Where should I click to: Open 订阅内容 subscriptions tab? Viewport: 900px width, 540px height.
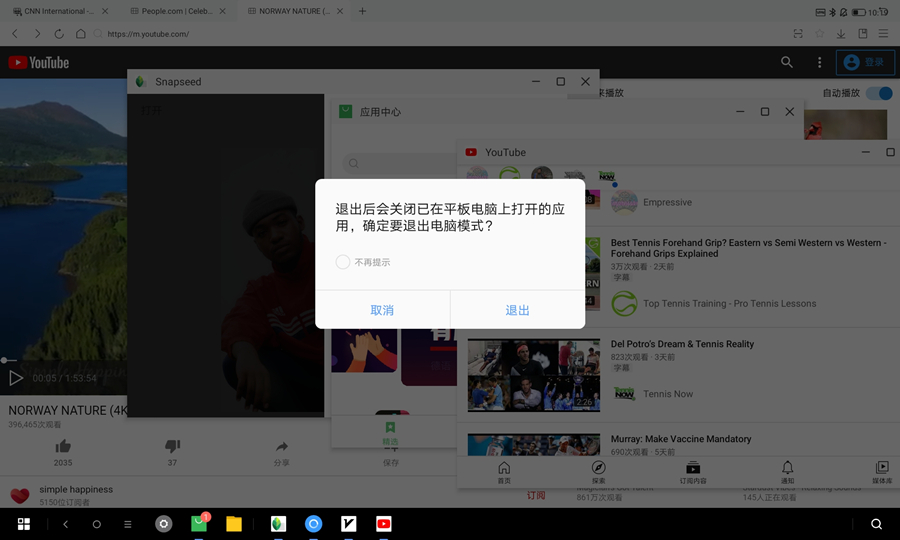[x=693, y=472]
